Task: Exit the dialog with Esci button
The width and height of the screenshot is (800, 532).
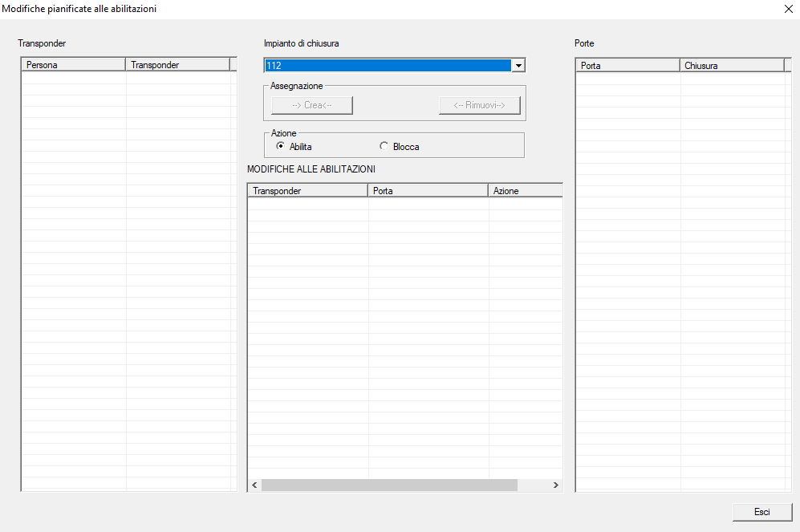Action: 761,512
